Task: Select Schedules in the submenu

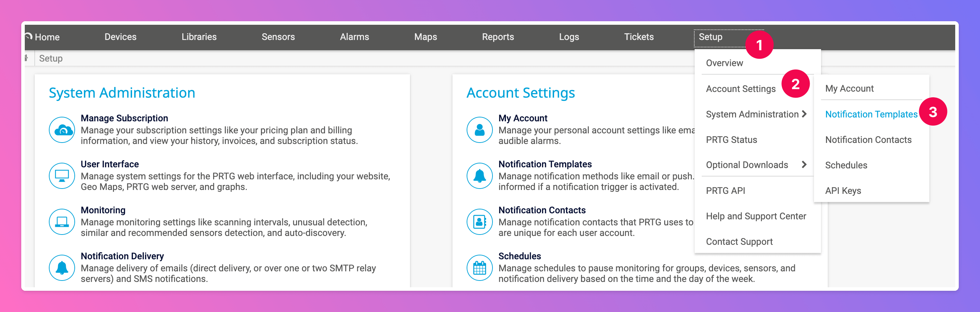Action: (x=846, y=165)
